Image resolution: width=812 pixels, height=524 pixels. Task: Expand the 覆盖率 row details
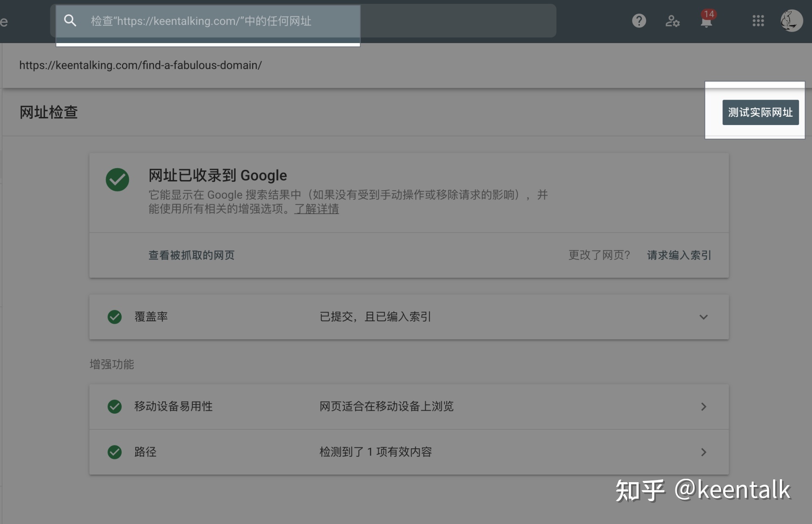(703, 317)
